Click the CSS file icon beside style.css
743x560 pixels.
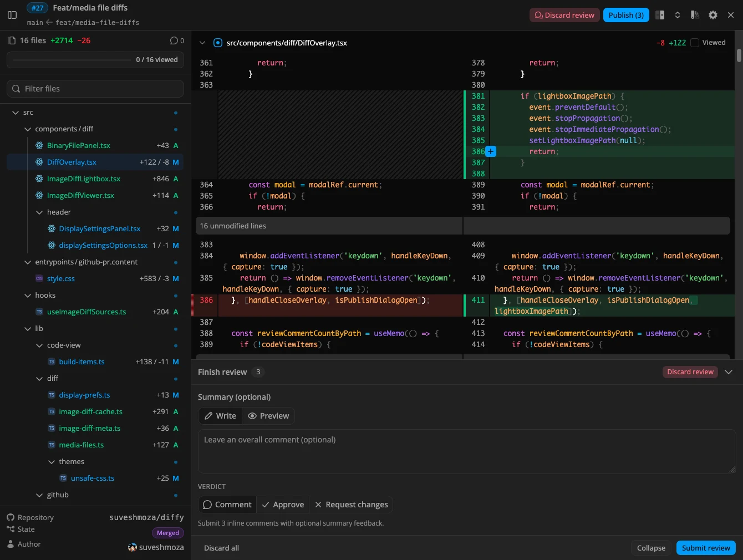(39, 278)
